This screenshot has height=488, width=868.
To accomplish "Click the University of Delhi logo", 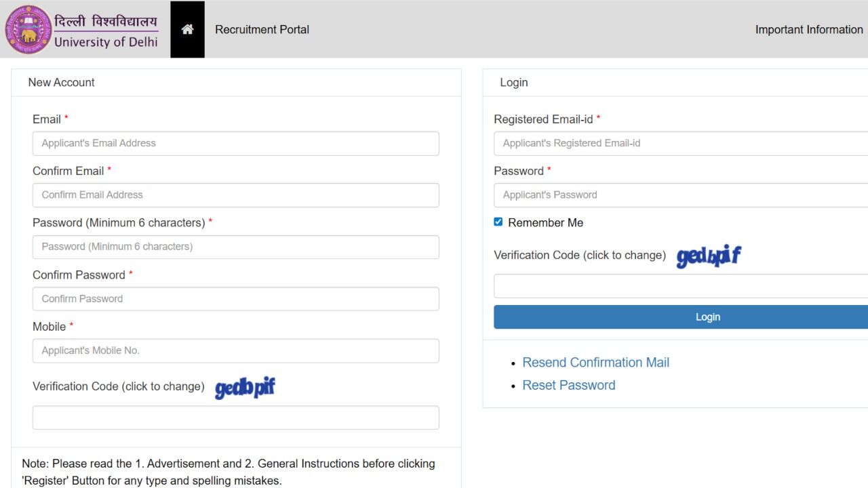I will point(82,30).
